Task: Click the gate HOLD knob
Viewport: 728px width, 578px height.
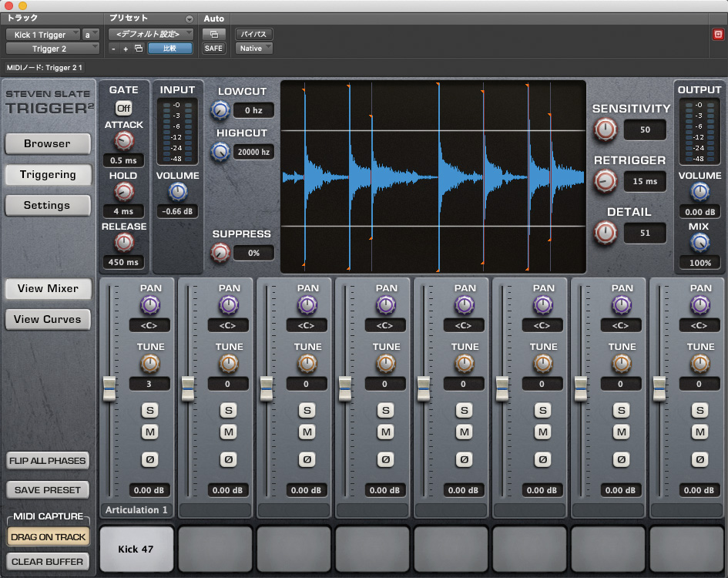Action: (x=124, y=191)
